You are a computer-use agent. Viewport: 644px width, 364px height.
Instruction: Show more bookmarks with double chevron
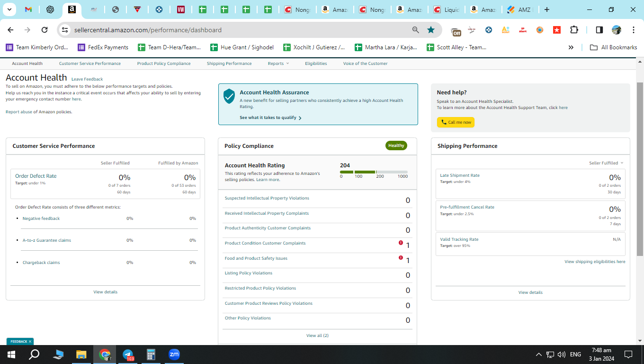tap(571, 47)
